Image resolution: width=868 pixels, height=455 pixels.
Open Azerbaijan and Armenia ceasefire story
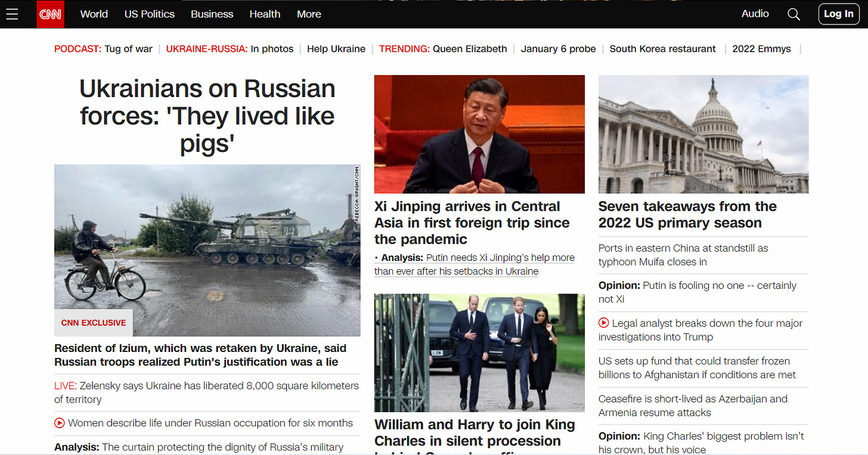click(693, 406)
